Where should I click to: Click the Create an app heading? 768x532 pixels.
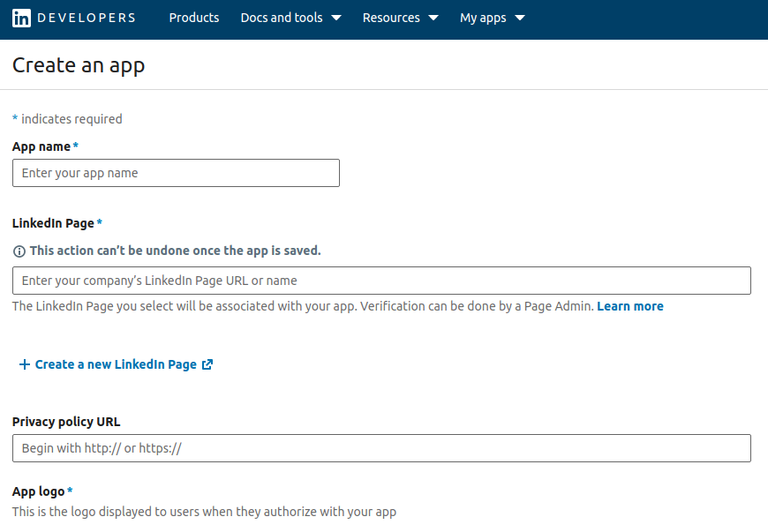[x=79, y=65]
